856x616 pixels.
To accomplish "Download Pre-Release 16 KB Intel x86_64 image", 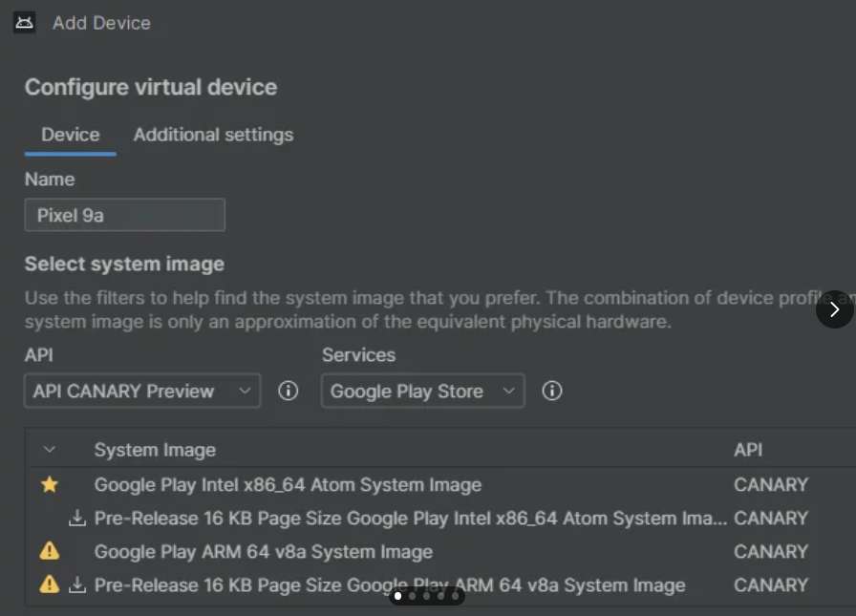I will tap(77, 519).
